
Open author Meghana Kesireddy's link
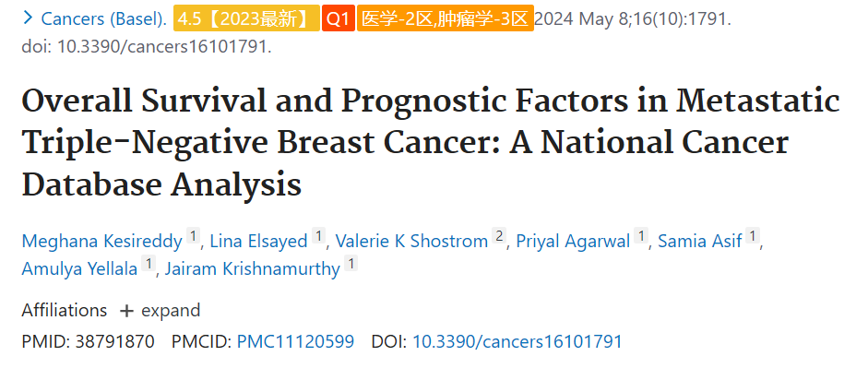[x=101, y=242]
